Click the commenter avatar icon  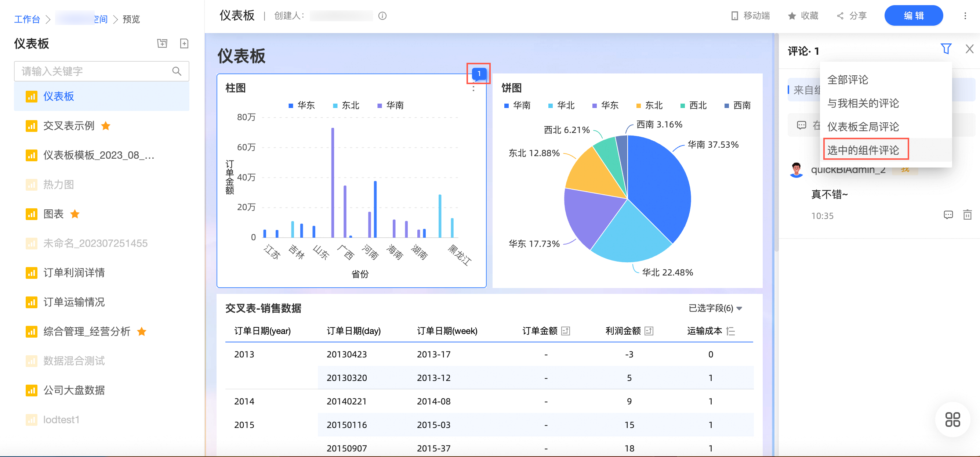(796, 170)
